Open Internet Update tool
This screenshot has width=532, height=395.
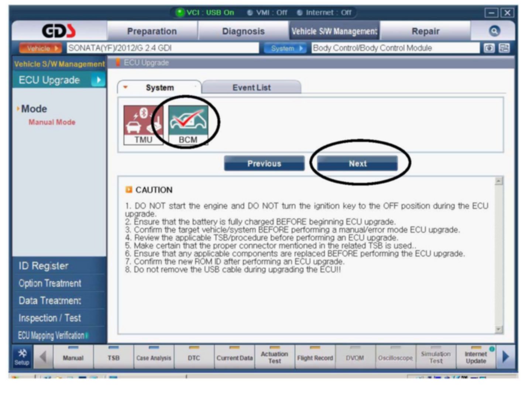(476, 357)
